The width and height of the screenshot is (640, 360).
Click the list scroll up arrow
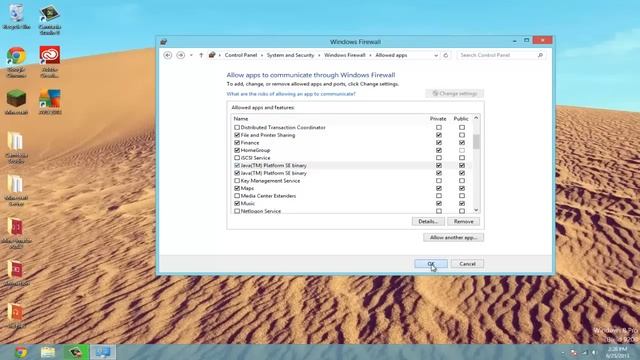pyautogui.click(x=476, y=118)
